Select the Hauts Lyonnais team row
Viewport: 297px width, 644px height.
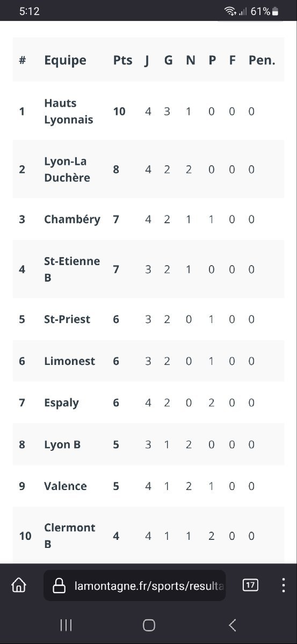148,111
